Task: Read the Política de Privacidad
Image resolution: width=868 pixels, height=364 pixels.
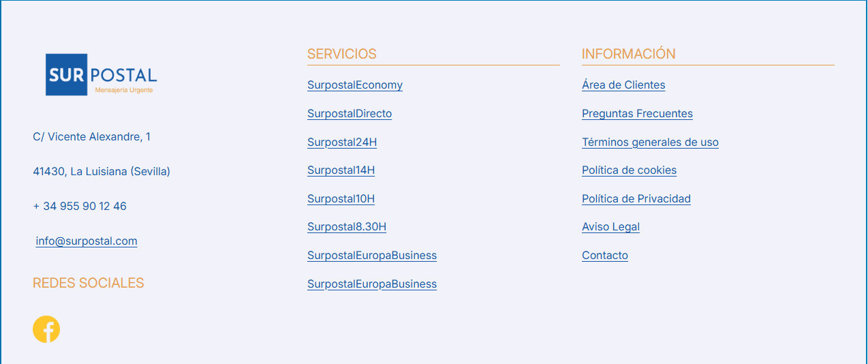Action: click(x=636, y=199)
